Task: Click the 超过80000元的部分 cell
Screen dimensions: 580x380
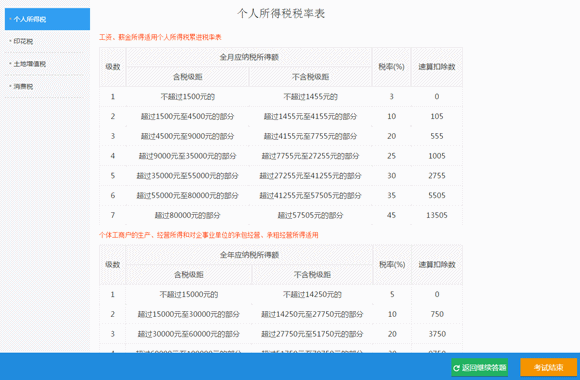Action: [188, 215]
